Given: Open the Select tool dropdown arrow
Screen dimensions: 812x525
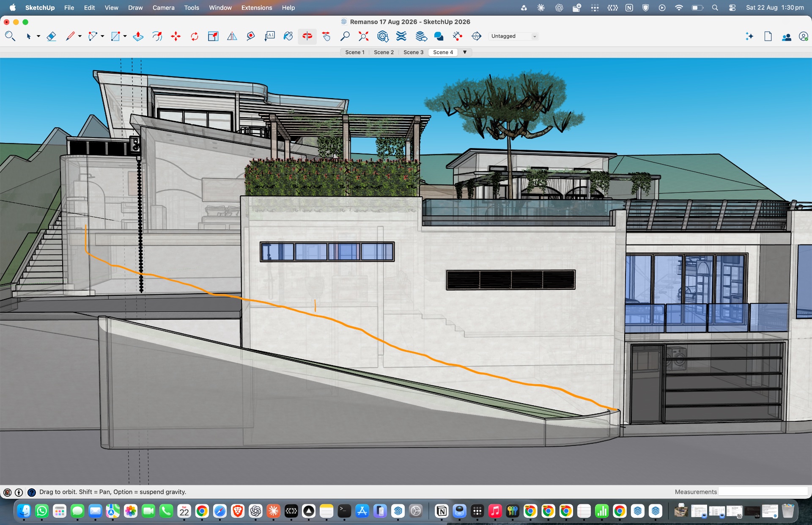Looking at the screenshot, I should (x=38, y=36).
